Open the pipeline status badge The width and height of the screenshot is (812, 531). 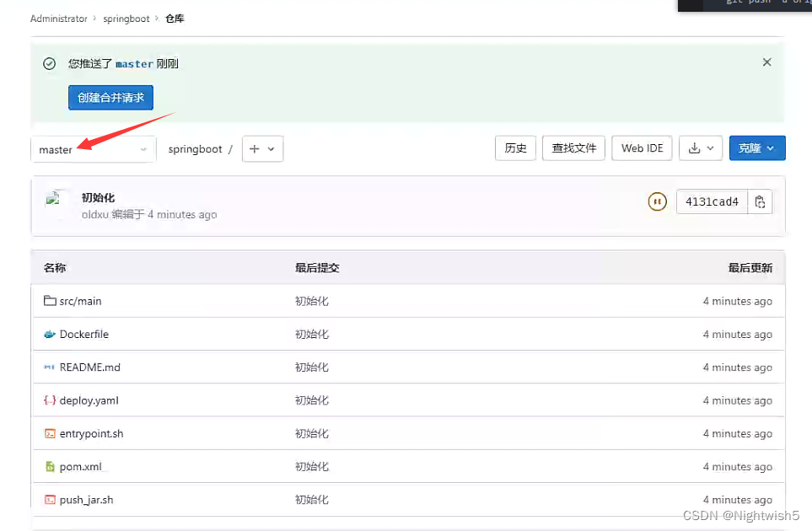(657, 201)
